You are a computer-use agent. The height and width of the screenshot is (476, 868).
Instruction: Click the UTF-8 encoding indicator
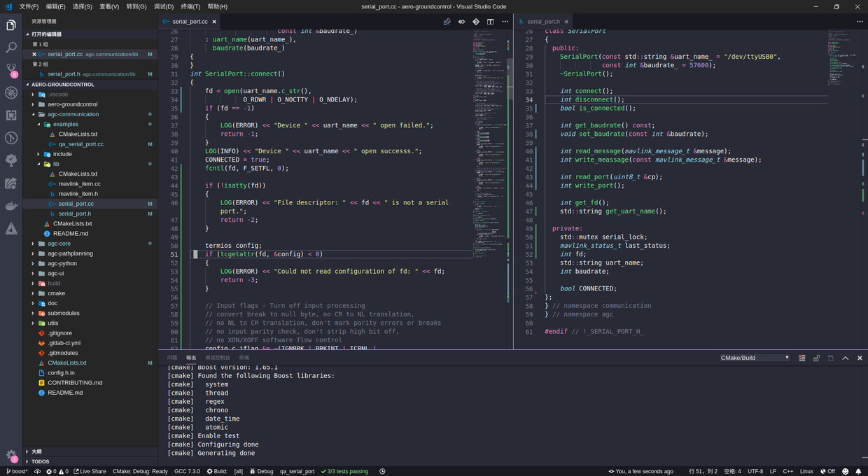[755, 471]
